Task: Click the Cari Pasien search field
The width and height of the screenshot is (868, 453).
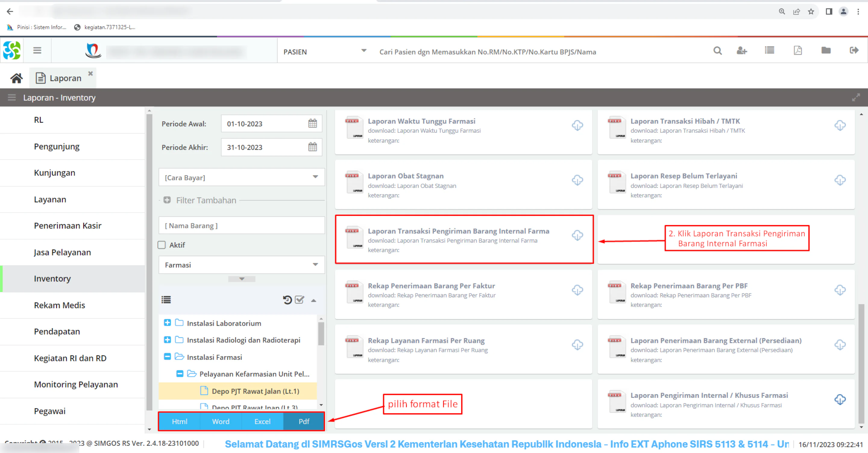Action: 539,52
